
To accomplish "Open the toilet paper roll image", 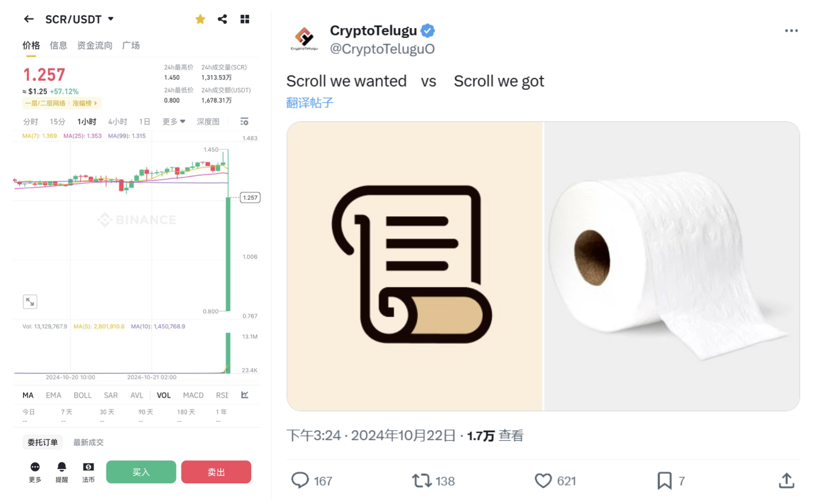I will coord(672,266).
